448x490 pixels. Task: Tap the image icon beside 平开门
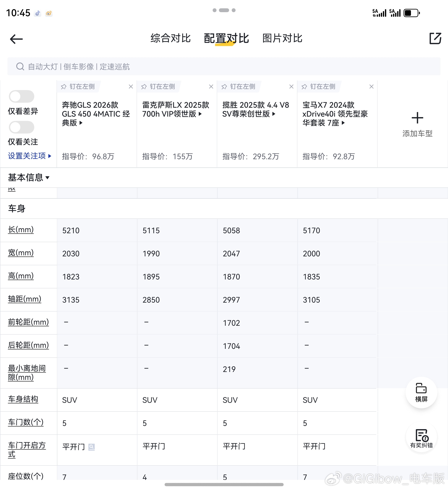point(92,447)
